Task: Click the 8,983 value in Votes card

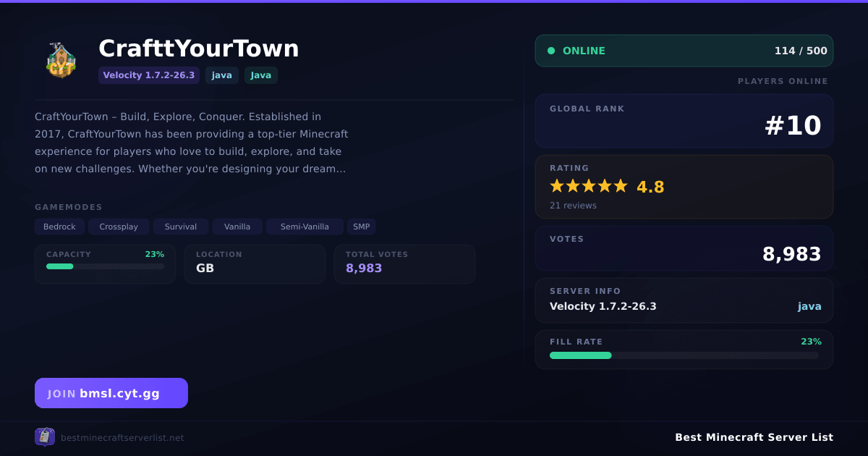Action: pos(792,254)
